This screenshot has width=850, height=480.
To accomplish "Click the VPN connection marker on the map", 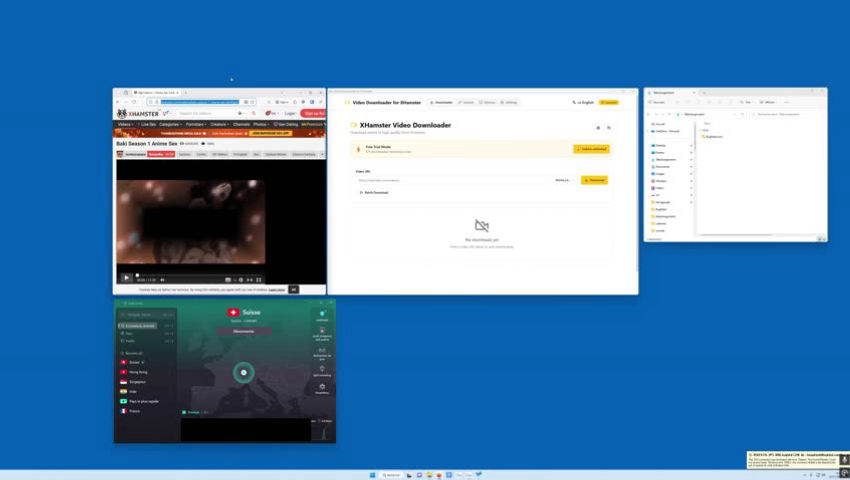I will tap(243, 373).
